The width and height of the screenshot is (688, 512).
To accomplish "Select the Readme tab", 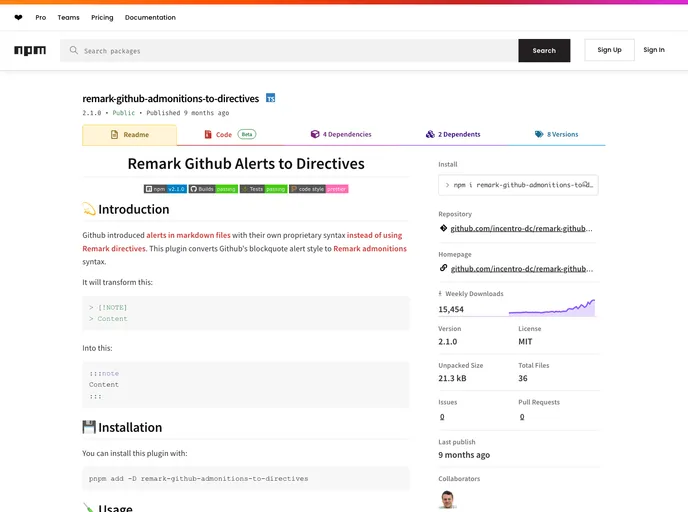I will [x=129, y=135].
